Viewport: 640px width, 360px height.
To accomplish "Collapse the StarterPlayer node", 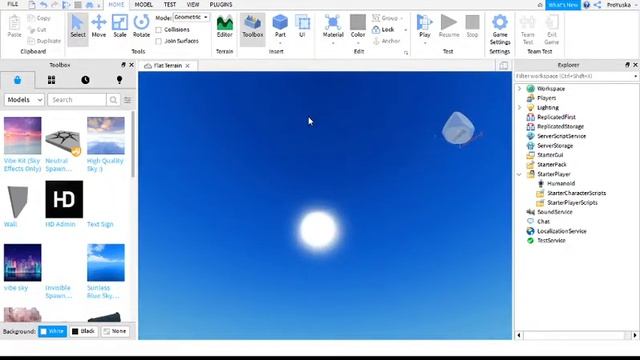I will coord(520,174).
